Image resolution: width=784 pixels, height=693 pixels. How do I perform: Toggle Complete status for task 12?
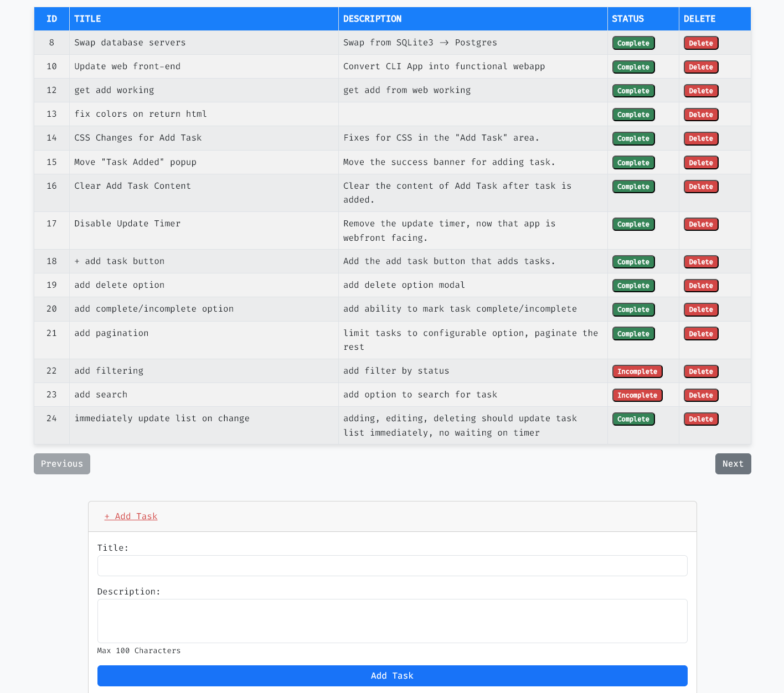tap(633, 91)
